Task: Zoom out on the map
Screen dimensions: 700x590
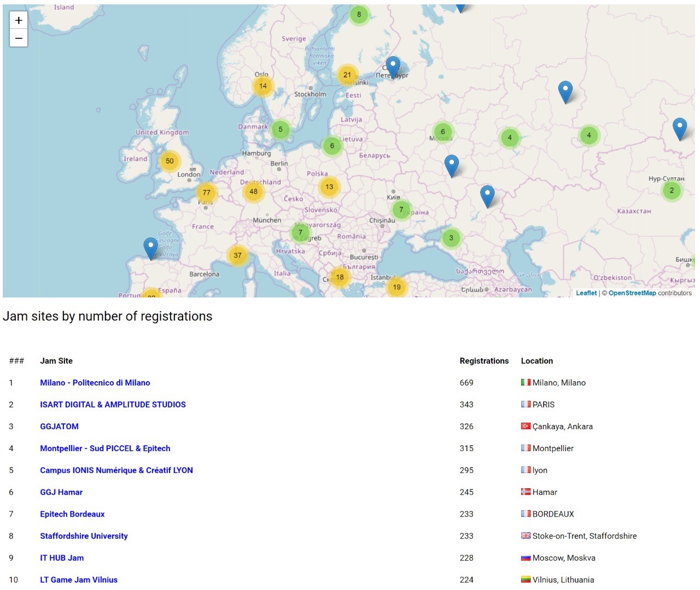Action: click(x=19, y=38)
